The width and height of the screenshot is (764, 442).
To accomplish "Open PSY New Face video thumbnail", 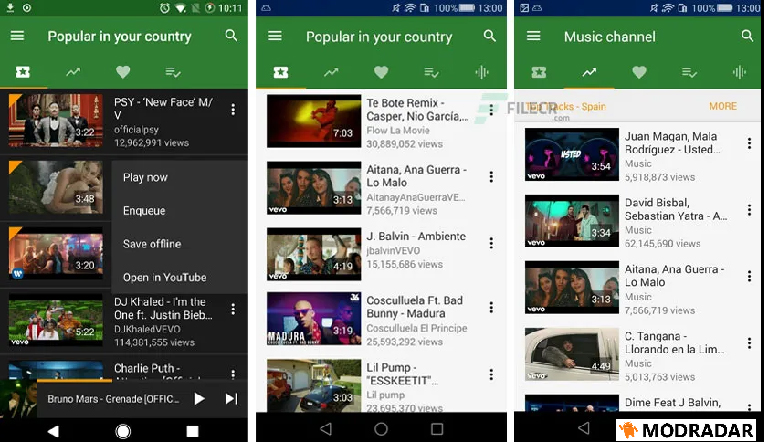I will 56,120.
